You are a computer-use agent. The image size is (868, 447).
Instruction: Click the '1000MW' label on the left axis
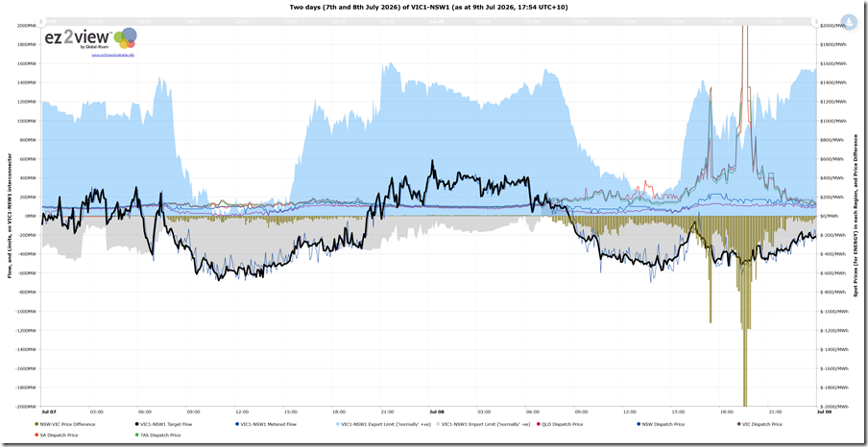tap(27, 121)
